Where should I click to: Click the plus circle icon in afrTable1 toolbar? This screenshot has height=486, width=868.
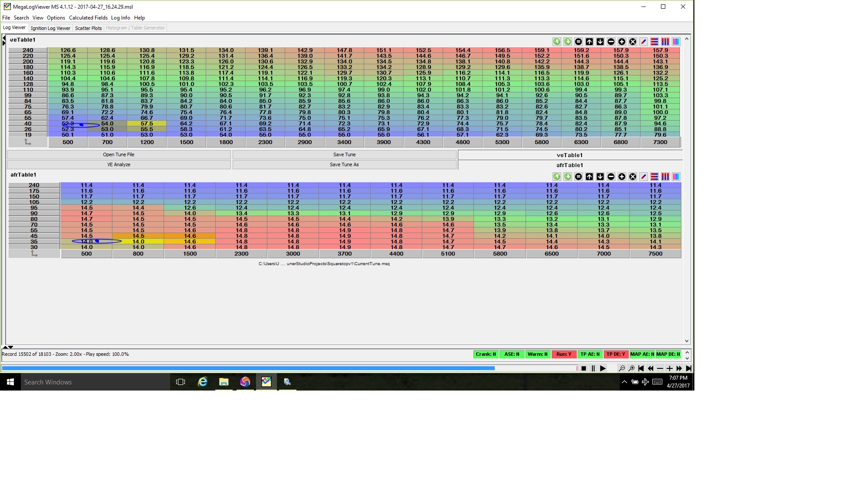pyautogui.click(x=622, y=177)
